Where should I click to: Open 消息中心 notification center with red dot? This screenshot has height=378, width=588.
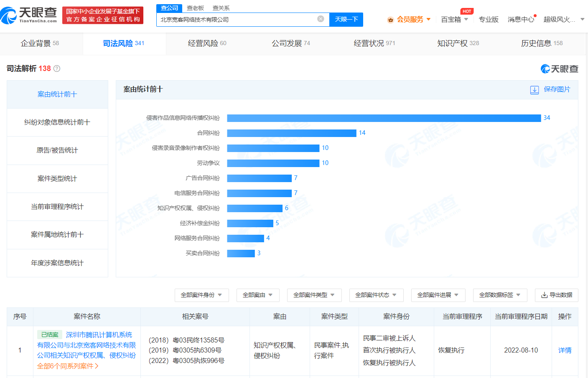[x=521, y=19]
